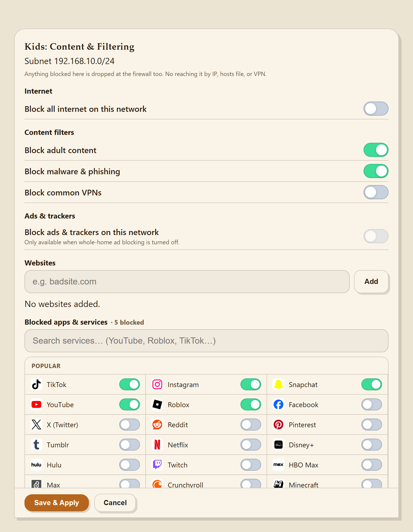Screen dimensions: 413x532
Task: Turn off Block adult content switch
Action: (x=376, y=150)
